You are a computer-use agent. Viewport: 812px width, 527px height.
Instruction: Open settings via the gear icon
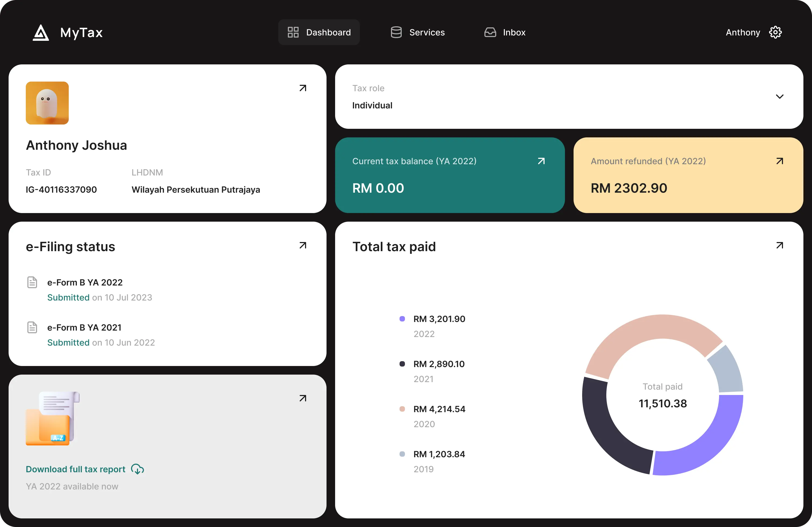pyautogui.click(x=775, y=32)
